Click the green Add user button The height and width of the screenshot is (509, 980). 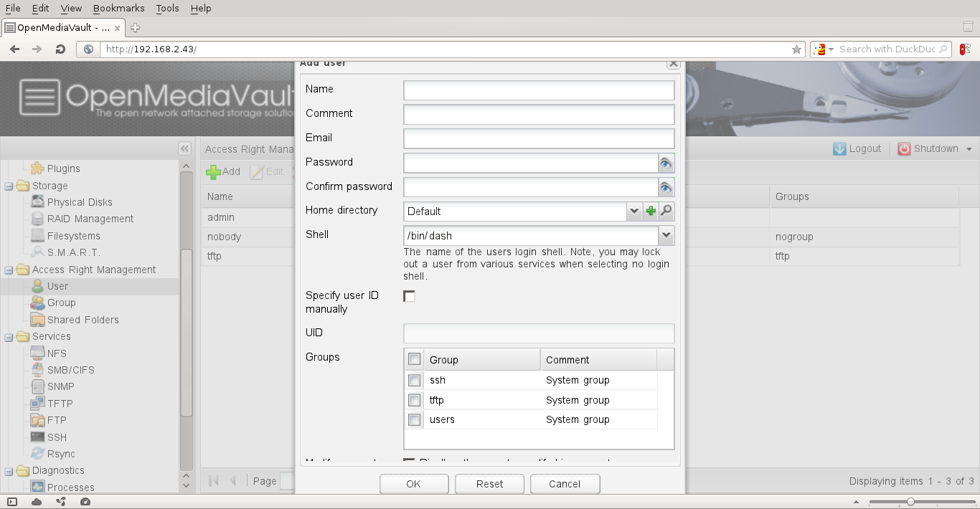point(223,171)
